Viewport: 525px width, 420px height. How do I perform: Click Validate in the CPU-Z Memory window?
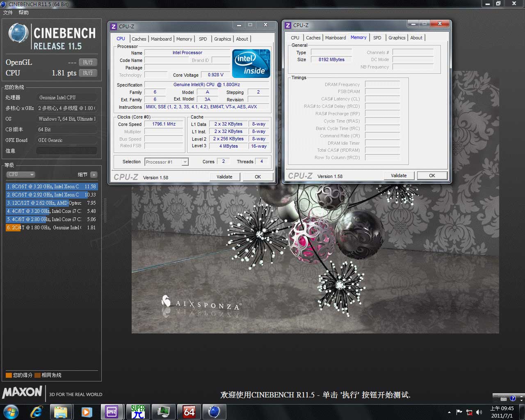click(398, 176)
